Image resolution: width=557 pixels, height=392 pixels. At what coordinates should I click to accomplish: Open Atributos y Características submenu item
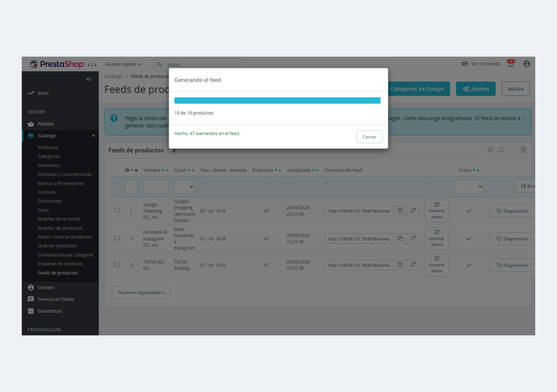click(x=65, y=174)
